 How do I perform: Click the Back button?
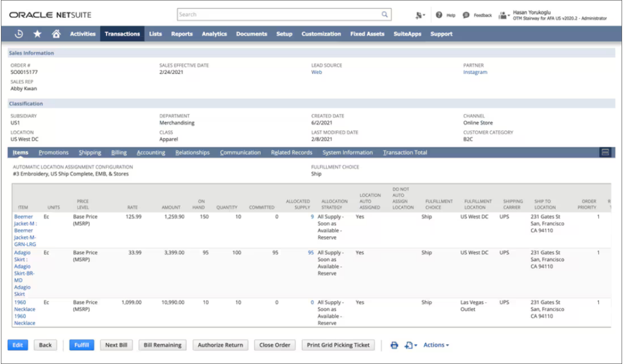click(45, 345)
